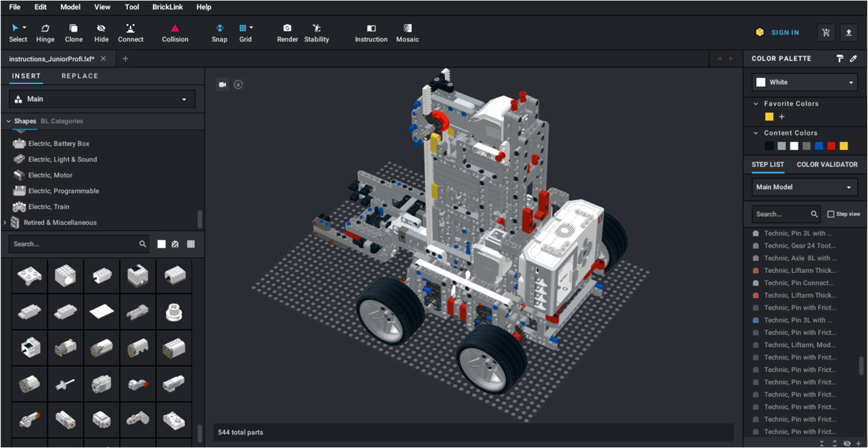
Task: Open the File menu
Action: (14, 7)
